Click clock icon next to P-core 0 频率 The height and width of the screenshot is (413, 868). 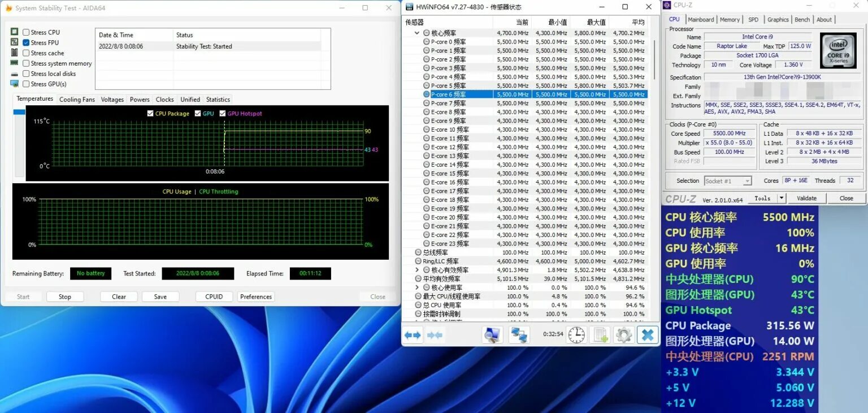[427, 42]
